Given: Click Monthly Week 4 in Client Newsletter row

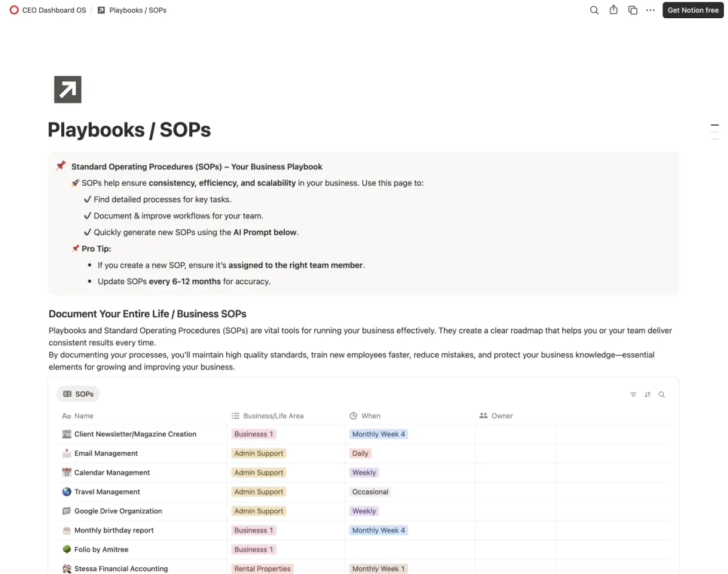Looking at the screenshot, I should coord(379,434).
